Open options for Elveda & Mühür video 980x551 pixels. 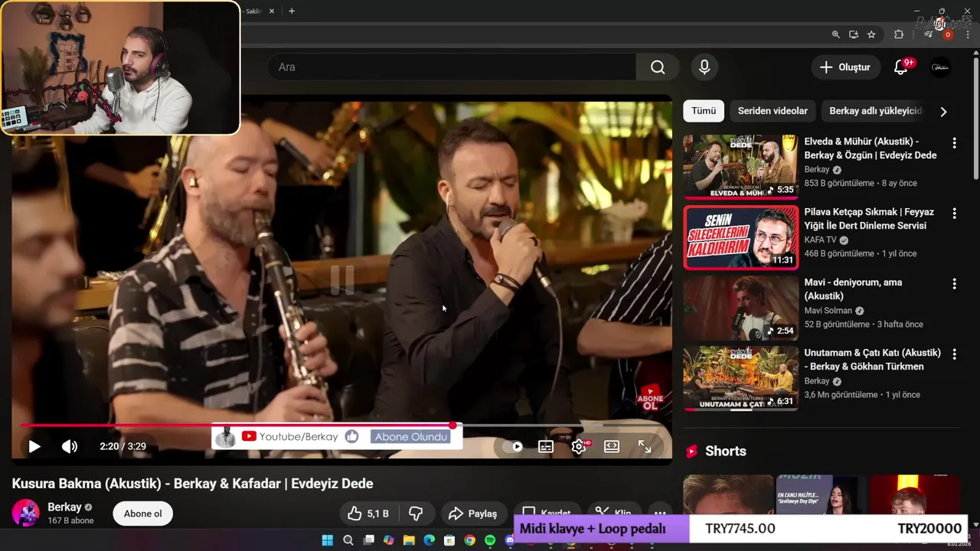954,143
